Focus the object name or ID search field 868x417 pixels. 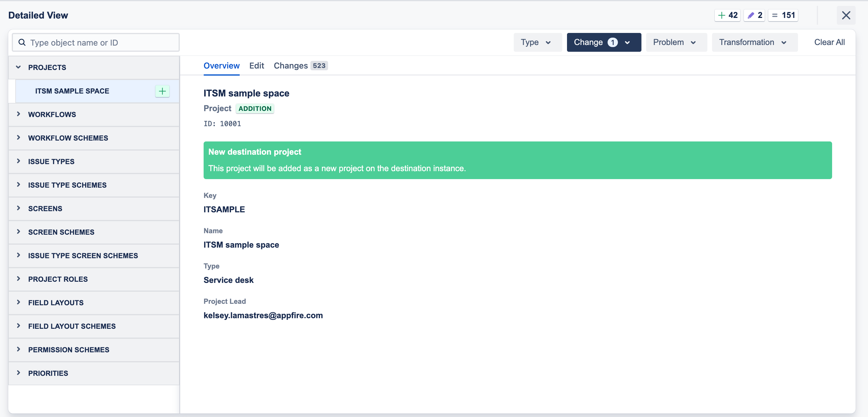(x=96, y=42)
